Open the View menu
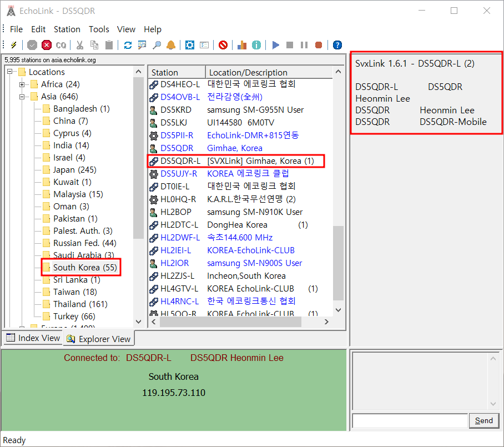504x447 pixels. click(126, 29)
